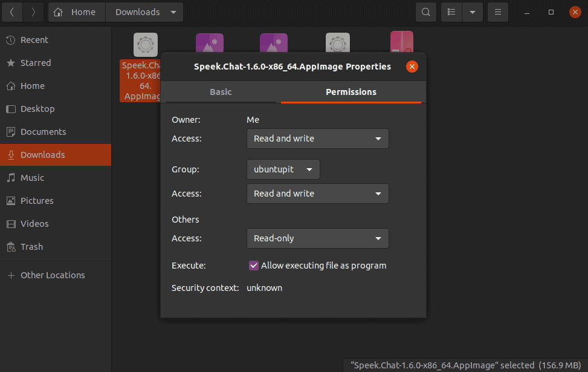Switch to the Permissions tab
The width and height of the screenshot is (588, 372).
(x=351, y=92)
